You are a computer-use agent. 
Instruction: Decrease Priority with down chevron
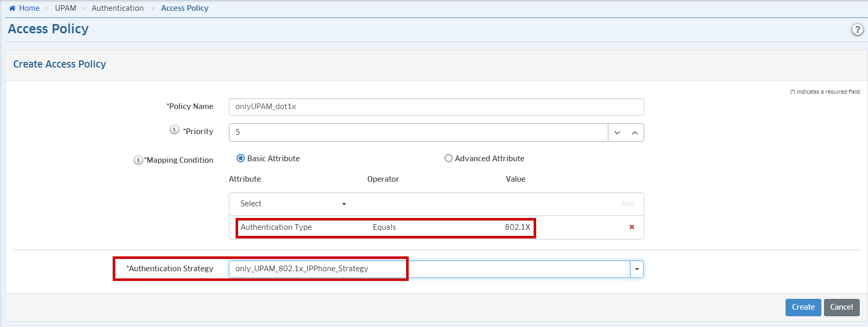[x=617, y=133]
